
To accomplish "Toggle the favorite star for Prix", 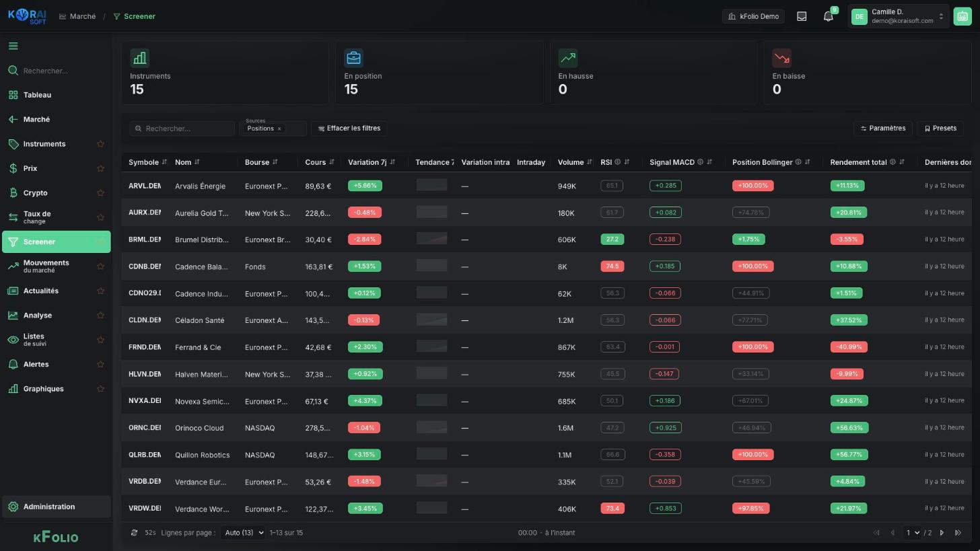I will pos(100,168).
